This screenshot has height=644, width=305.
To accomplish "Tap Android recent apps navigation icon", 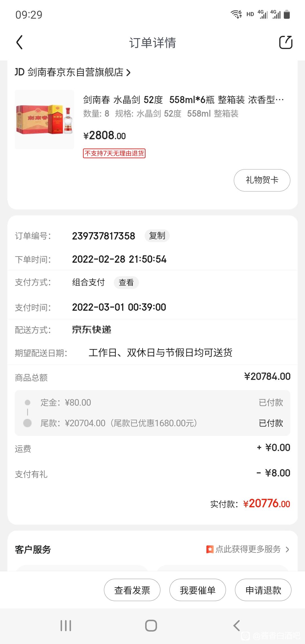I will (x=66, y=626).
